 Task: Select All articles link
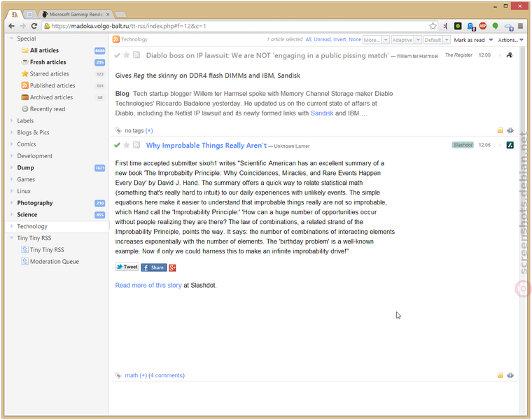(x=309, y=39)
